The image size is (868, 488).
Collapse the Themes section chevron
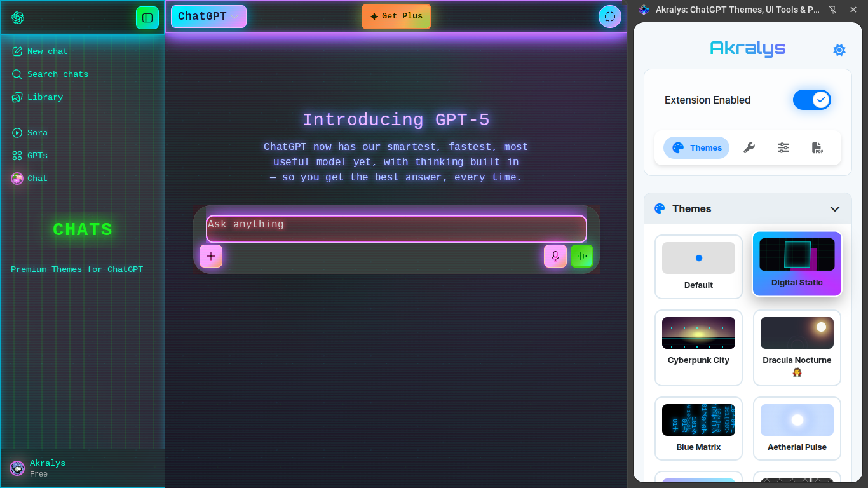click(x=835, y=209)
